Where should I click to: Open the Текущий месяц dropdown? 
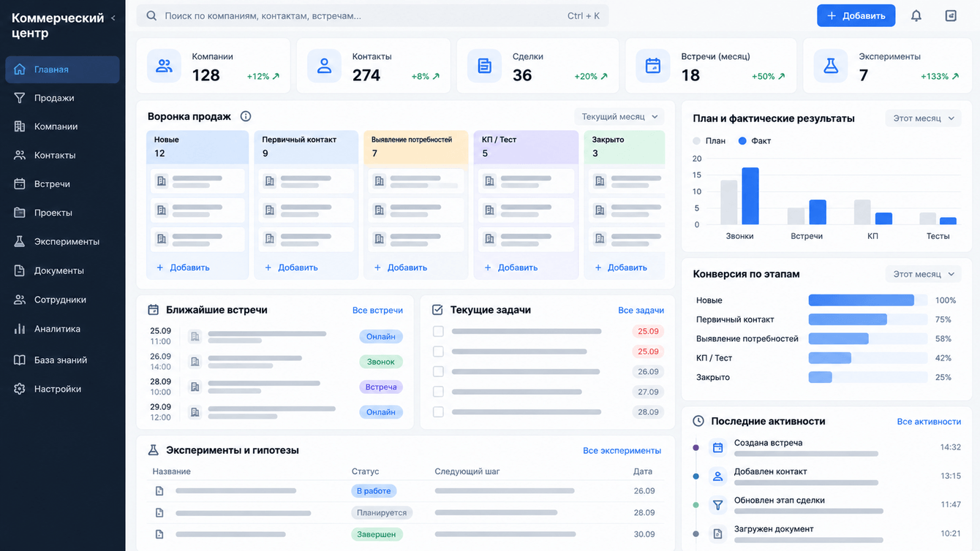tap(619, 116)
